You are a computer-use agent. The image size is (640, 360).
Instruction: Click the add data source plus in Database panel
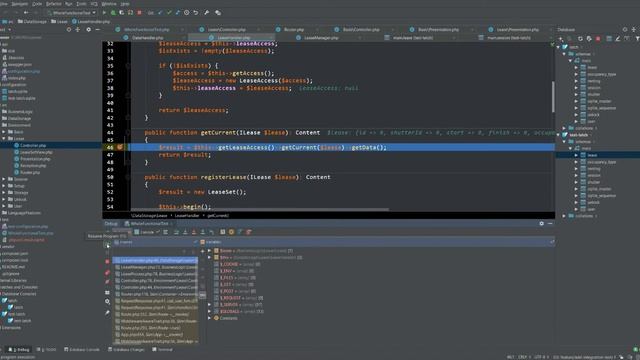(560, 39)
